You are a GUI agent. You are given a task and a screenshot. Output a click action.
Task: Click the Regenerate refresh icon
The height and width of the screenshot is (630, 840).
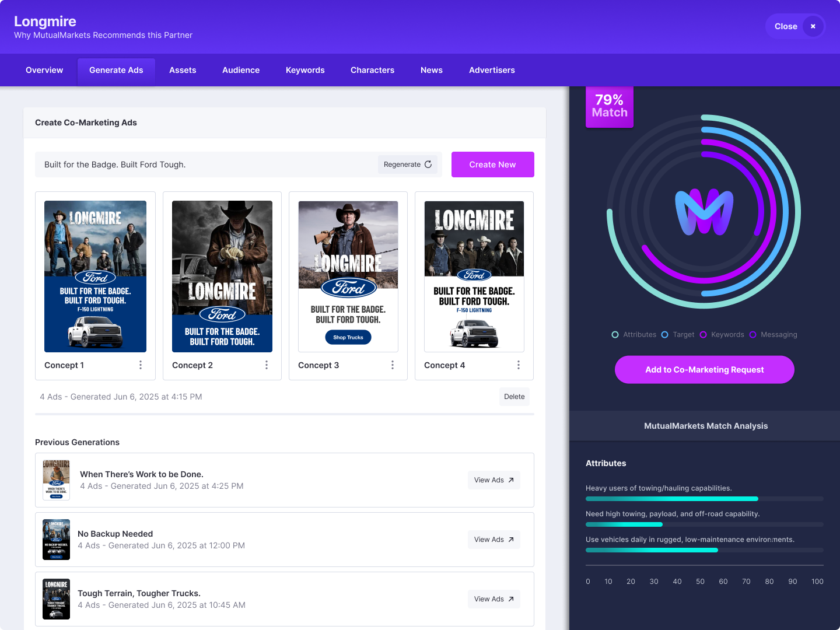pyautogui.click(x=428, y=164)
